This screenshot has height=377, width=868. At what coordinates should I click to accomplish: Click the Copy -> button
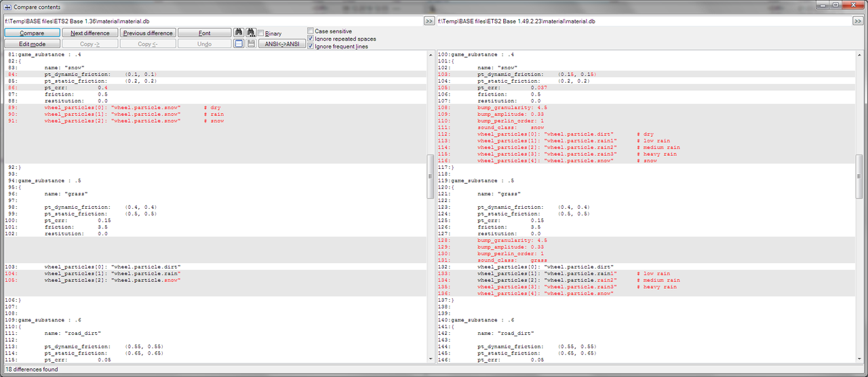[x=90, y=43]
